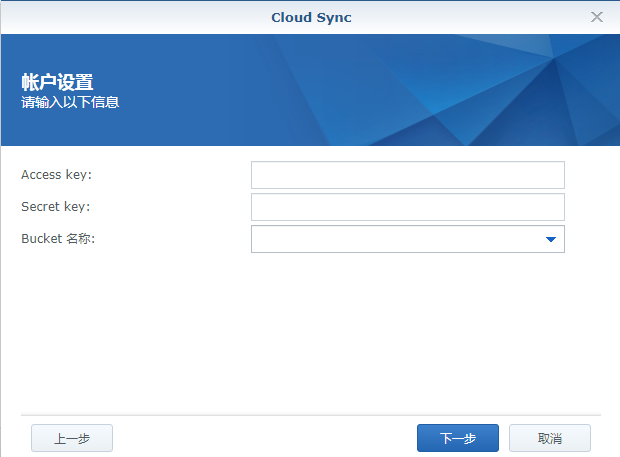Click the Cloud Sync title text

[x=311, y=17]
